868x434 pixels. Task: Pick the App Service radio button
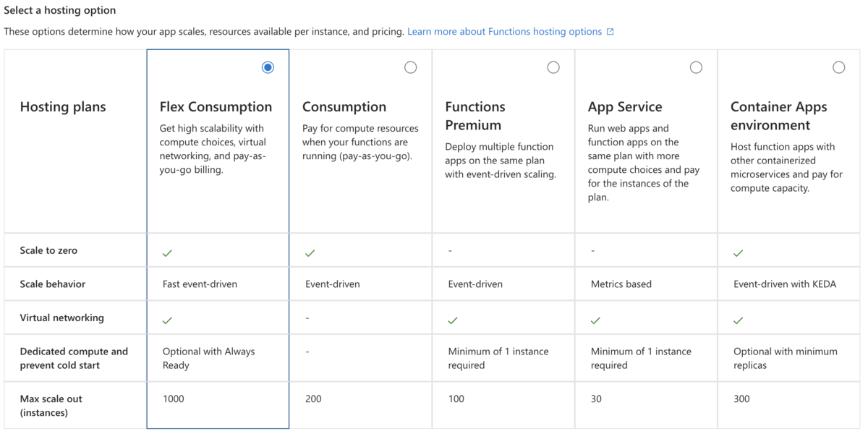point(696,67)
